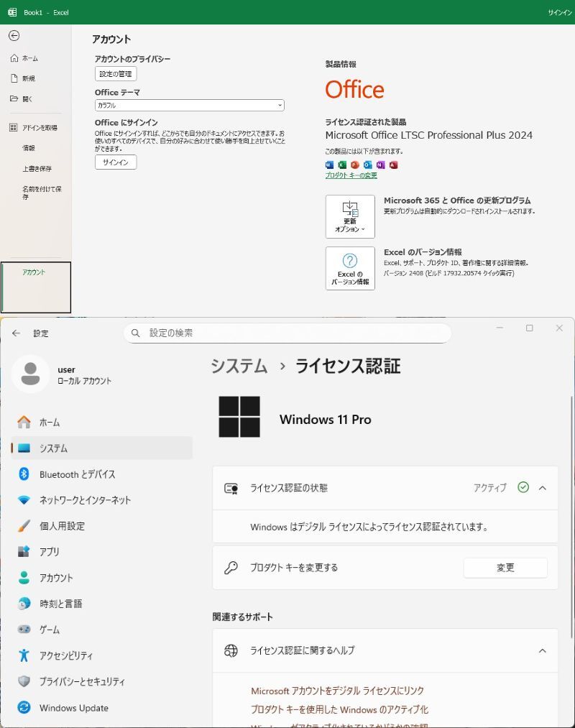575x728 pixels.
Task: Open the Office テーマ dropdown
Action: [x=189, y=106]
